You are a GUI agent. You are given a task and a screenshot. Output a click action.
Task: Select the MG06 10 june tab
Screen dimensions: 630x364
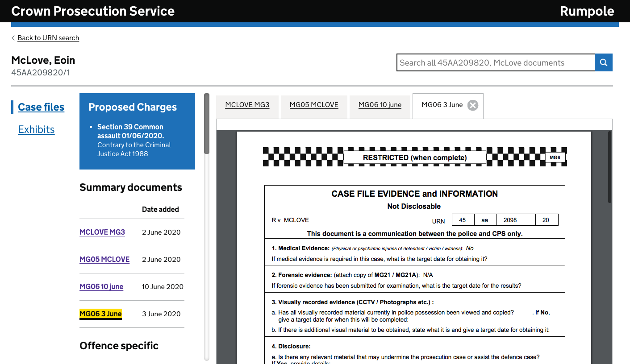click(x=380, y=105)
